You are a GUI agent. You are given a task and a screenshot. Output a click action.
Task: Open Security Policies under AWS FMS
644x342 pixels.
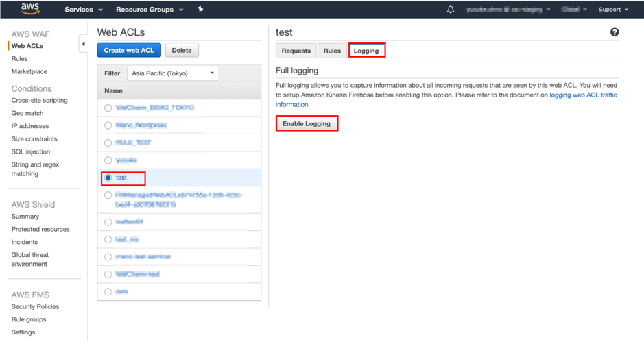click(35, 306)
